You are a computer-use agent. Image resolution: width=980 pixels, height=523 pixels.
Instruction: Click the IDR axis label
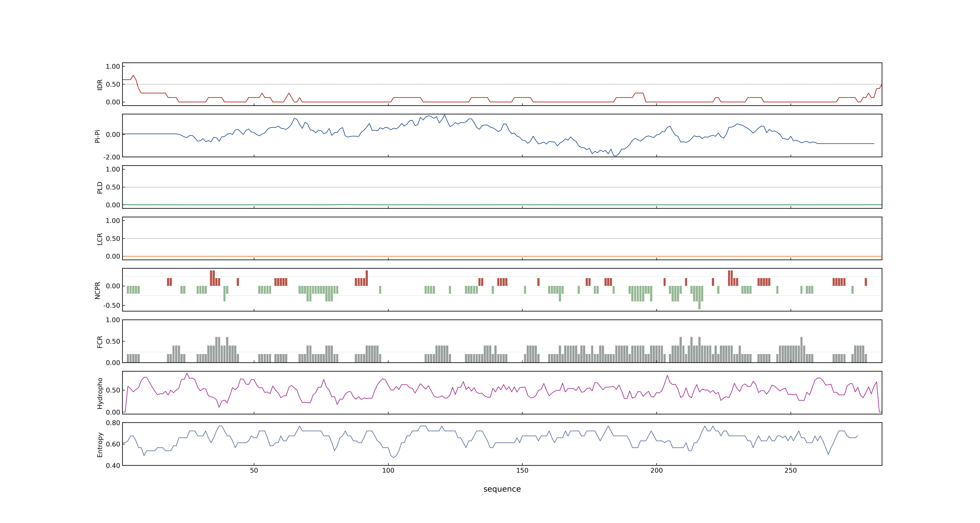tap(100, 85)
